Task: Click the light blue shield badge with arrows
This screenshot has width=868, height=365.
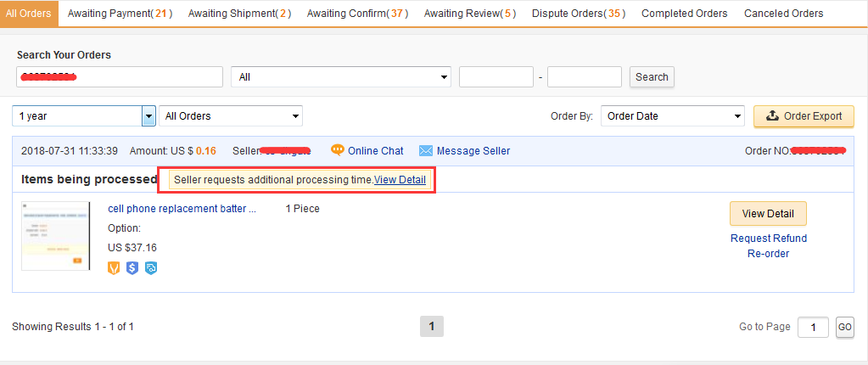Action: (x=150, y=268)
